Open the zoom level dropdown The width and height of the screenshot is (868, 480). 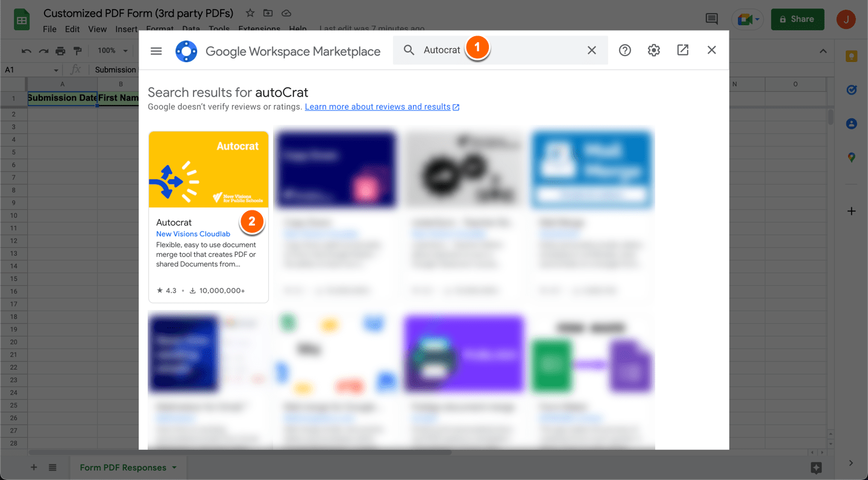(x=113, y=51)
